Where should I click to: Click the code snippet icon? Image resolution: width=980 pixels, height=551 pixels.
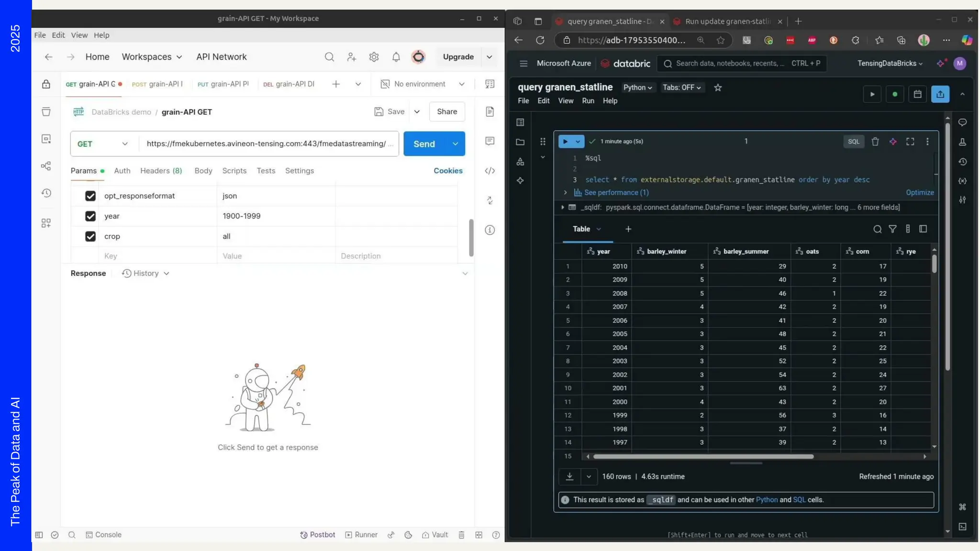[x=490, y=171]
